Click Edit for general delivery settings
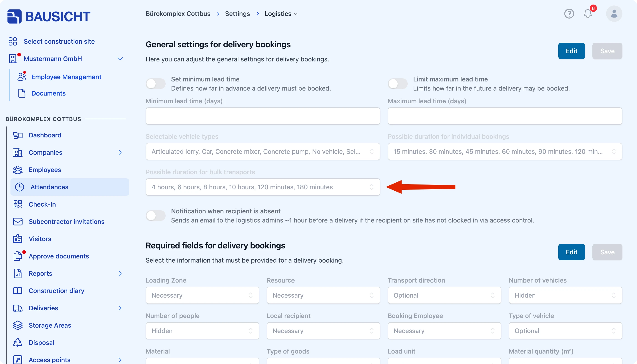The image size is (637, 364). coord(571,51)
